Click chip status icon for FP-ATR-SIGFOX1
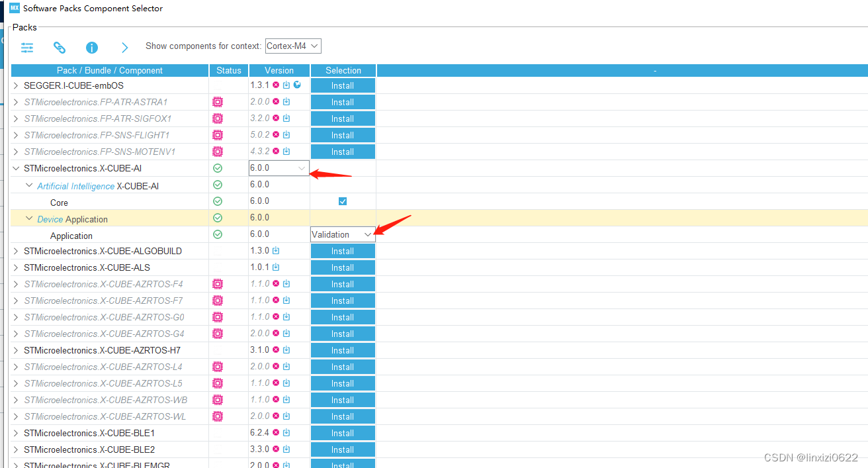Screen dimensions: 868x468 (x=218, y=118)
